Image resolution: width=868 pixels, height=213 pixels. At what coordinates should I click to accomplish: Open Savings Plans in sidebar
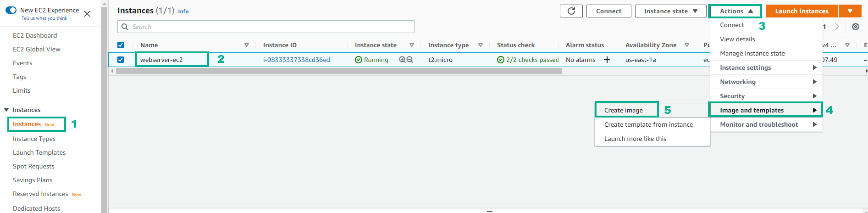33,180
